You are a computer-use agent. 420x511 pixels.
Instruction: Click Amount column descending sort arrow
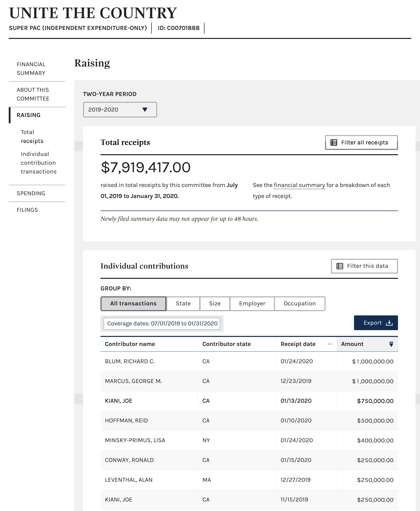click(x=391, y=344)
